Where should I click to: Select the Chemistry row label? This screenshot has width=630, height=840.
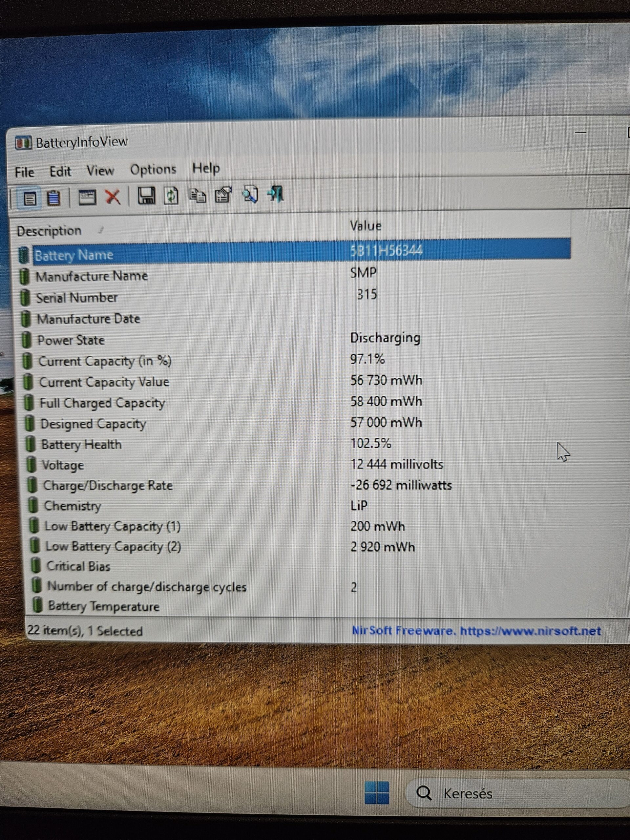(x=73, y=506)
